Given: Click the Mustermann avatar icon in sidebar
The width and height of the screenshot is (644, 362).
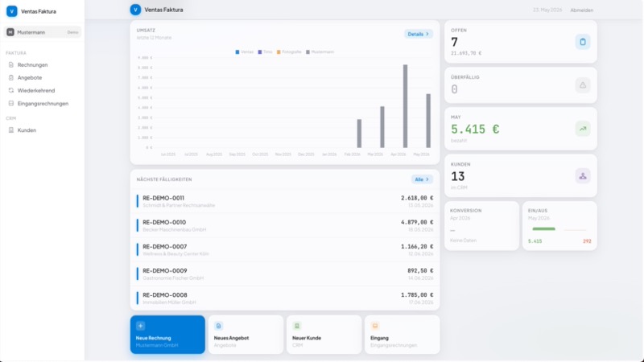Looking at the screenshot, I should tap(10, 32).
